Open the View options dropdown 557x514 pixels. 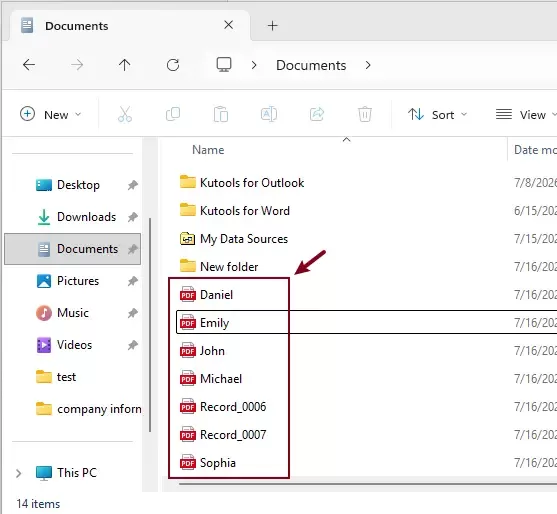526,114
